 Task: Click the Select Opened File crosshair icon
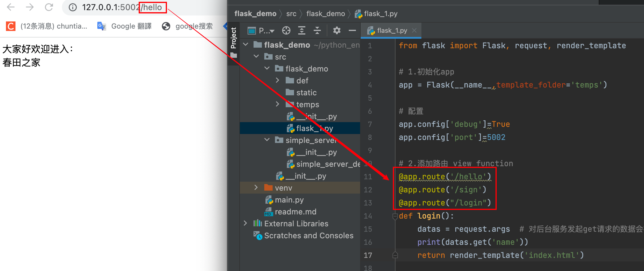click(286, 30)
